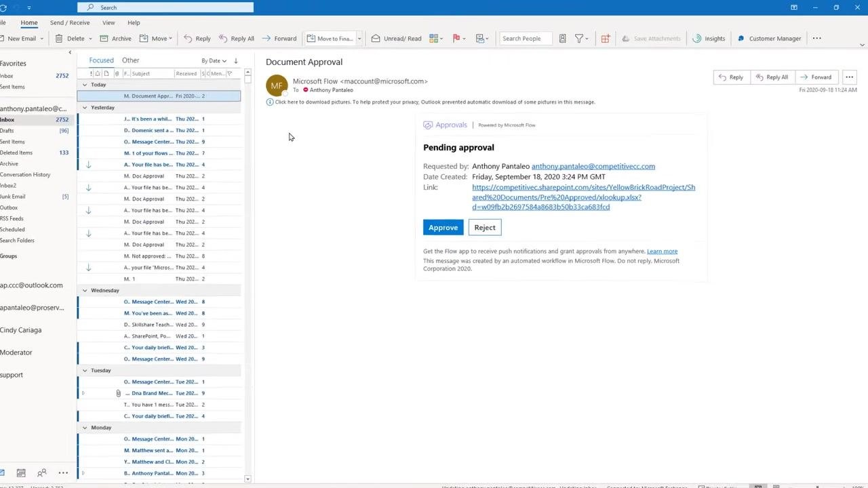Click message list scrollbar down arrow
Screen dimensions: 868x488
[x=248, y=479]
